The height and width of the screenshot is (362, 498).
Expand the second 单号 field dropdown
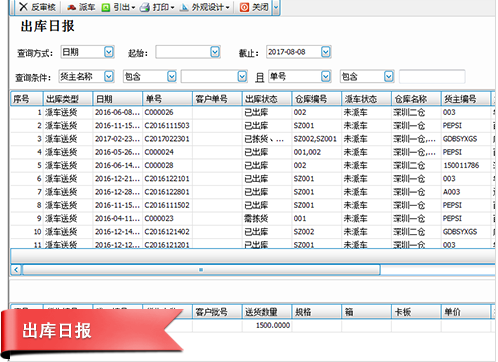click(326, 77)
